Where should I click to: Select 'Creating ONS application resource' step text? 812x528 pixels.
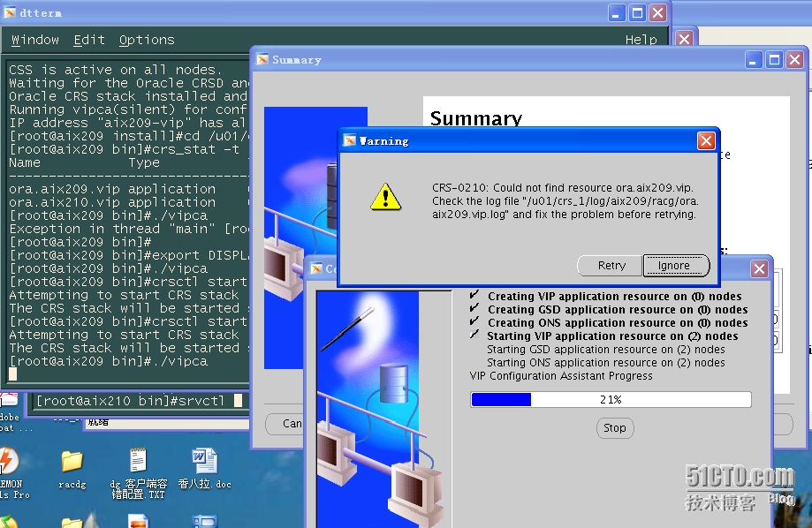618,323
